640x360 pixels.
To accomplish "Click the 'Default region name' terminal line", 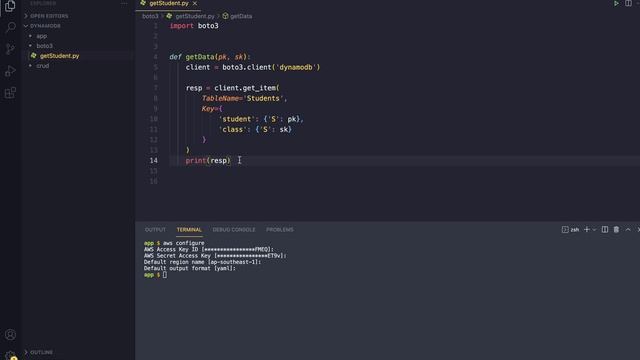I will point(202,262).
